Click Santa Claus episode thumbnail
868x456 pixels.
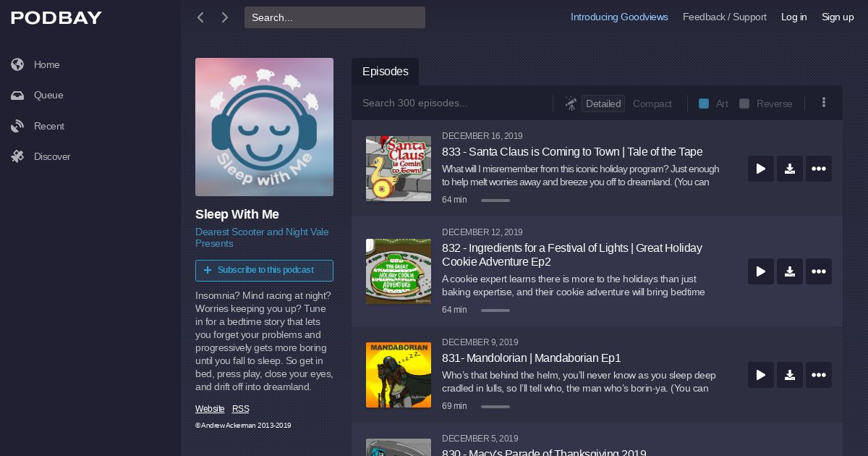(x=399, y=169)
